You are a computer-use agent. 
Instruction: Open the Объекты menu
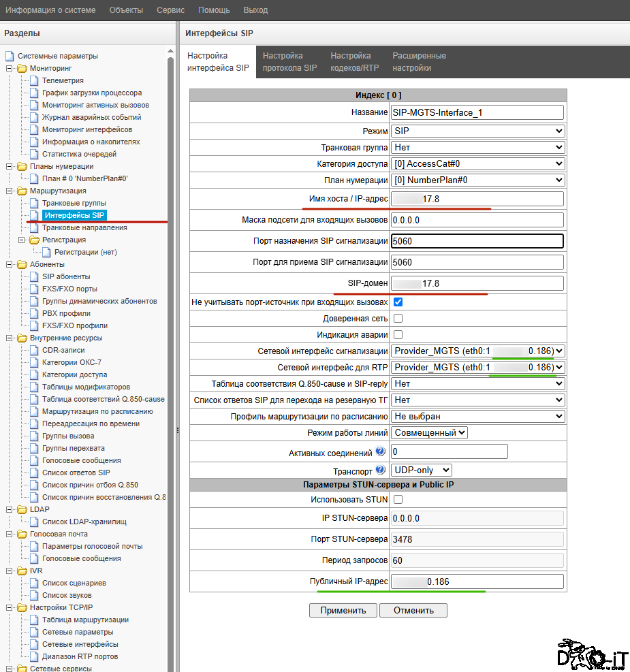pyautogui.click(x=126, y=10)
